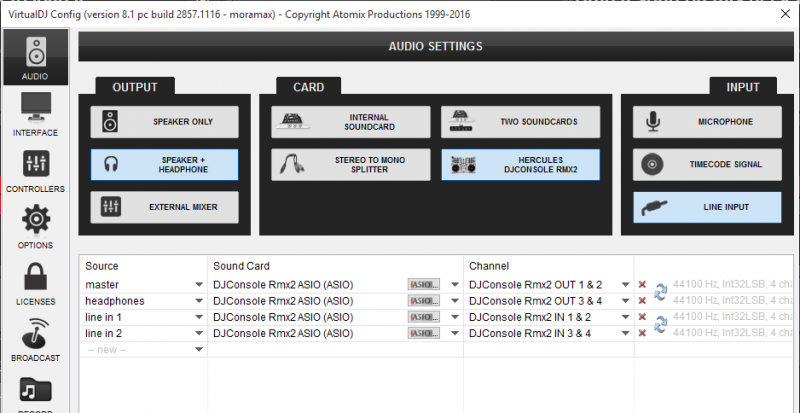
Task: Delete the headphones row with red X
Action: point(642,301)
